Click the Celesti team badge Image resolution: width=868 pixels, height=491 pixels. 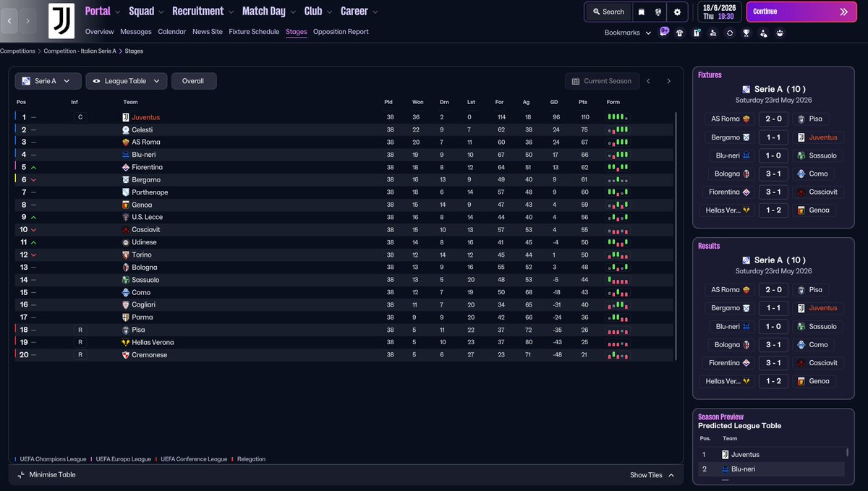click(126, 130)
